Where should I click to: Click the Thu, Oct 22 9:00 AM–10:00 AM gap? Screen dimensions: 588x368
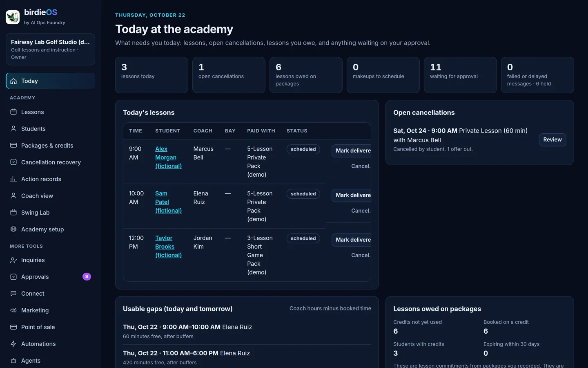tap(247, 331)
